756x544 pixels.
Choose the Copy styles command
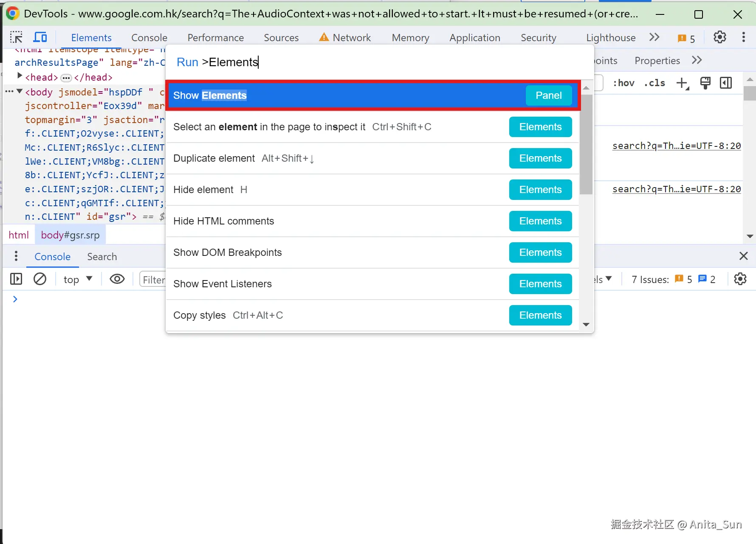coord(372,315)
